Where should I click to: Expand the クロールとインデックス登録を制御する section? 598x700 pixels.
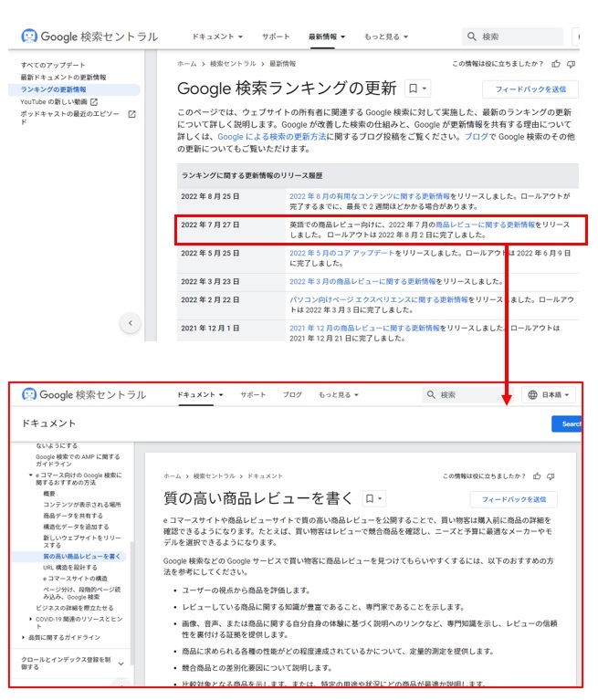click(121, 663)
